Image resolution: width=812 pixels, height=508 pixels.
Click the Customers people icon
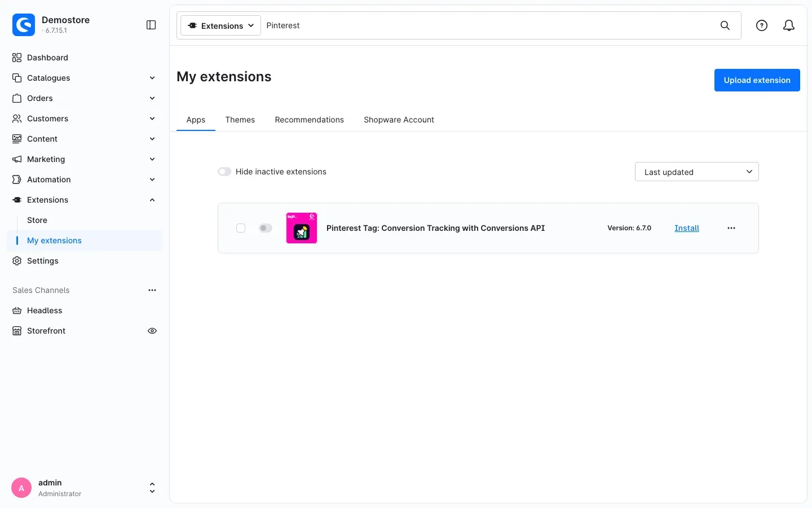coord(17,119)
